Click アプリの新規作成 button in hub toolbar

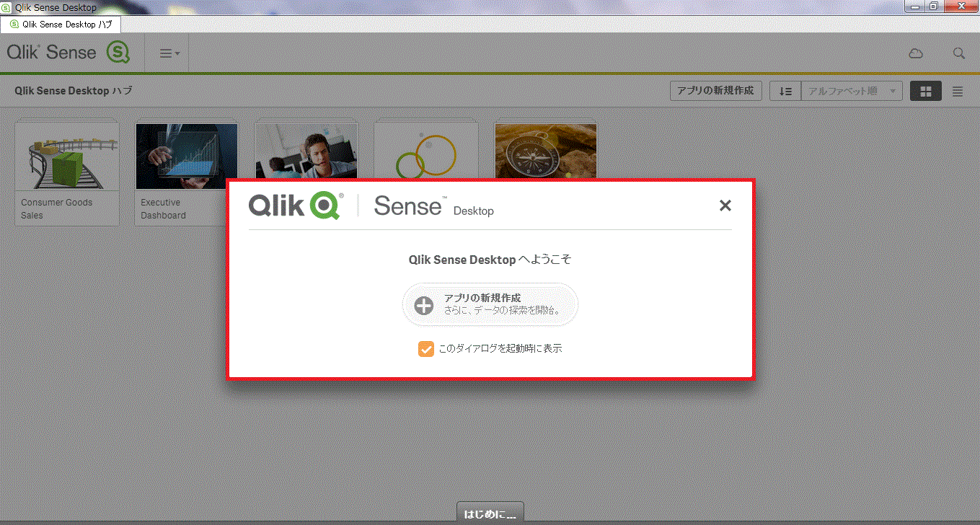coord(715,91)
